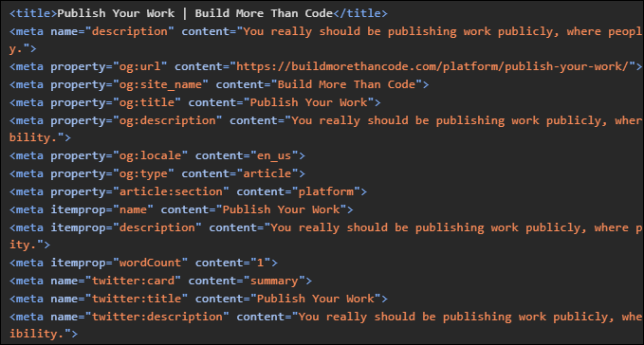Click the content value "summary"
Screen dimensions: 644x345
click(x=274, y=281)
